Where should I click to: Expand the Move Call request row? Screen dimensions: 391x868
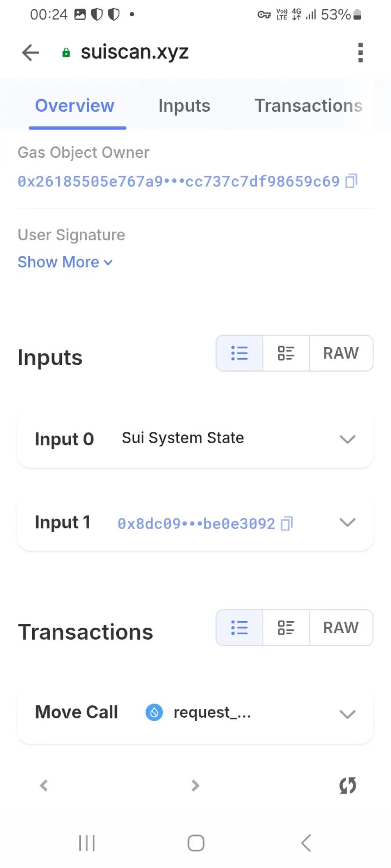click(347, 714)
